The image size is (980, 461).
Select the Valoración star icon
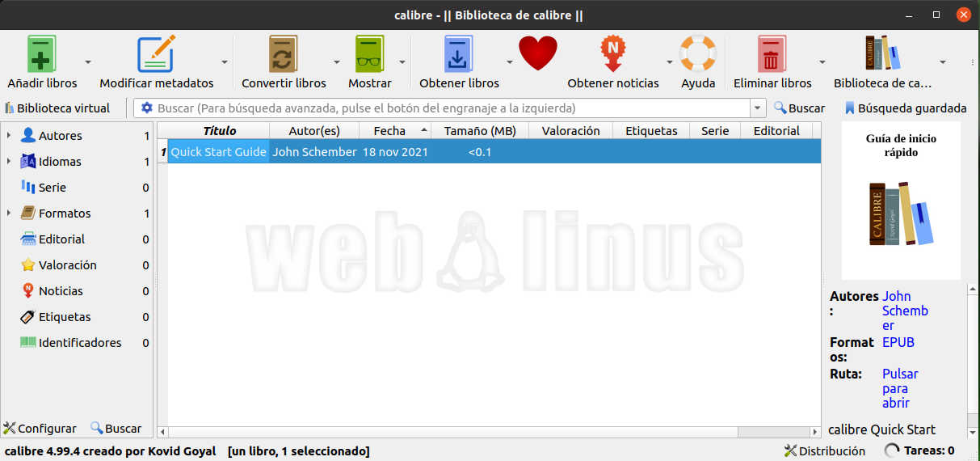point(28,265)
